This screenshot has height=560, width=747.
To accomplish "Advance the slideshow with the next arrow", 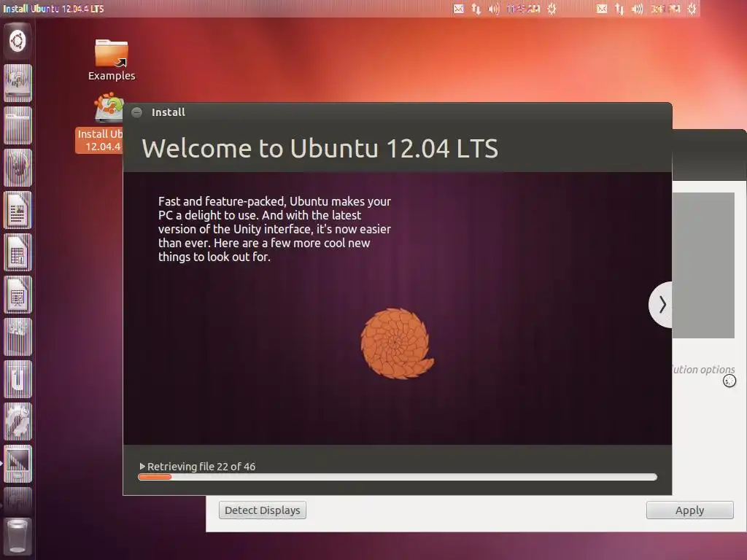I will (661, 304).
